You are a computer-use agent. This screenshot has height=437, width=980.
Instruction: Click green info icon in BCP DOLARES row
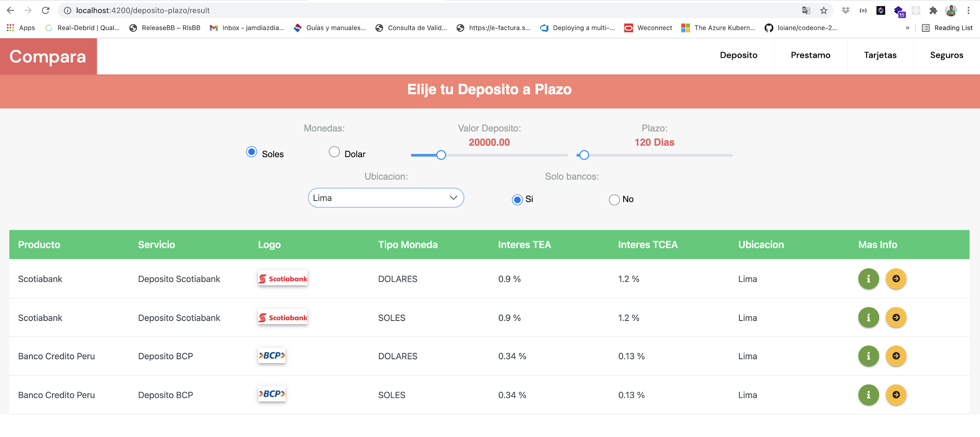868,356
